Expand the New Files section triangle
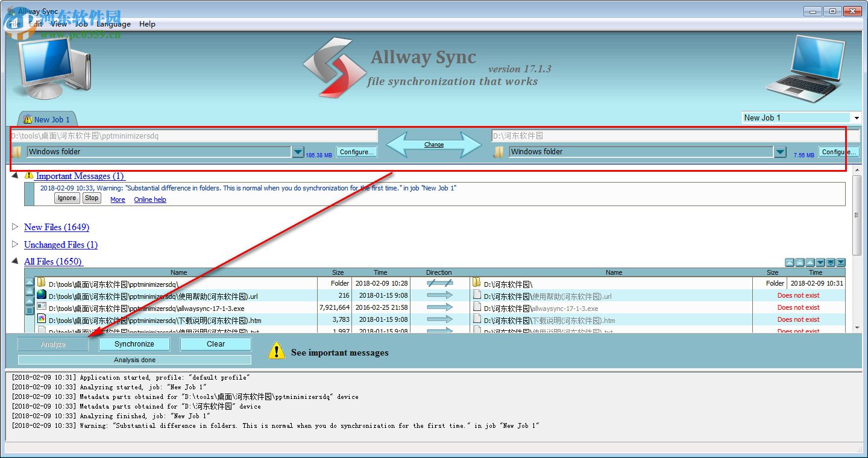The height and width of the screenshot is (458, 868). point(15,227)
